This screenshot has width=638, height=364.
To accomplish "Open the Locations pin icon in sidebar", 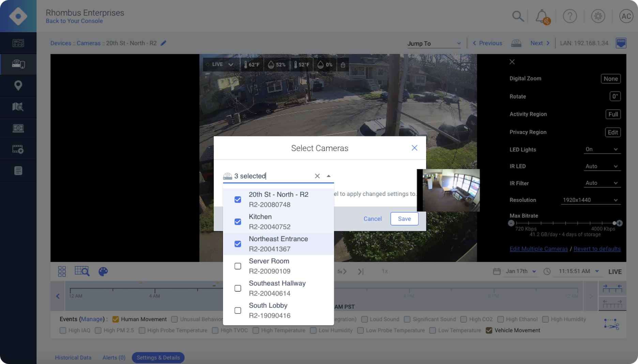I will tap(18, 85).
